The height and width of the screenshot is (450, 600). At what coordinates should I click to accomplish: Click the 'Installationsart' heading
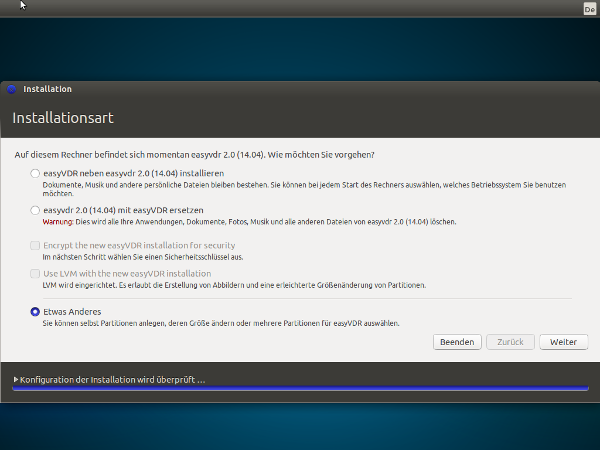point(62,118)
